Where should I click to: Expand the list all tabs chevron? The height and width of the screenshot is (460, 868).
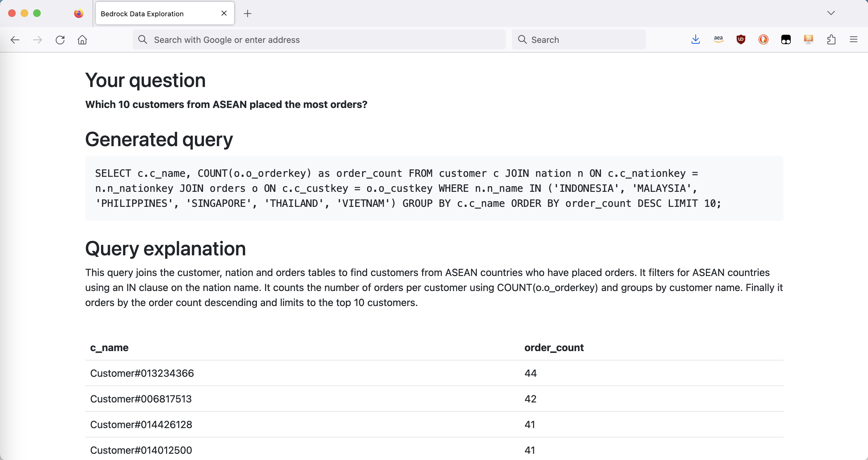[x=831, y=13]
